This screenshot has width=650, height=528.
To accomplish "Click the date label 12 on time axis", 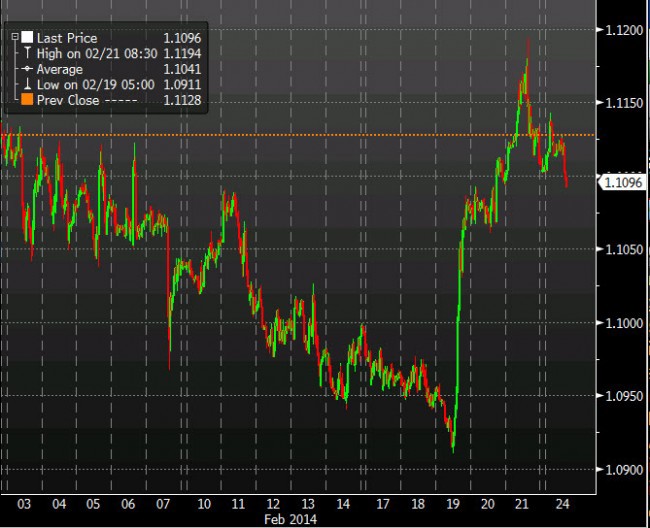I will pos(273,504).
